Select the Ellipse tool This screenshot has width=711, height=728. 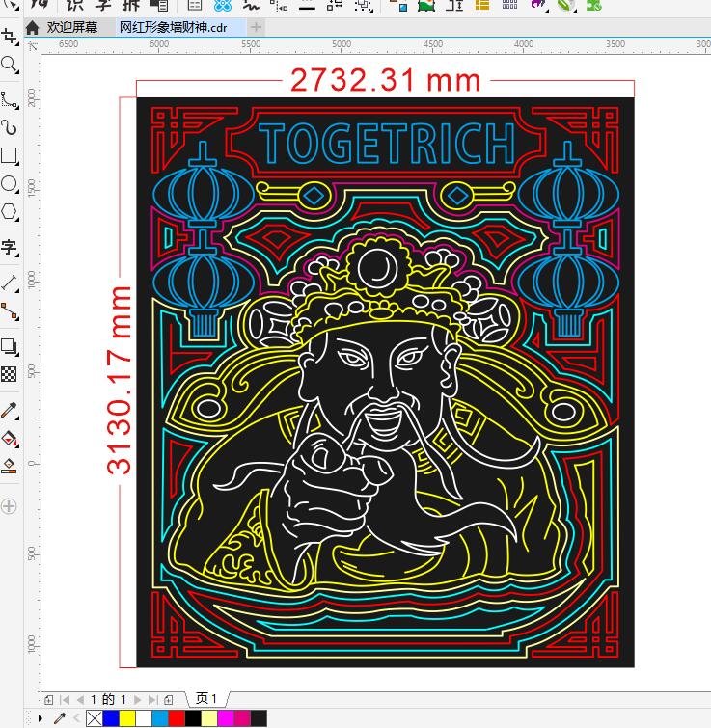tap(9, 184)
